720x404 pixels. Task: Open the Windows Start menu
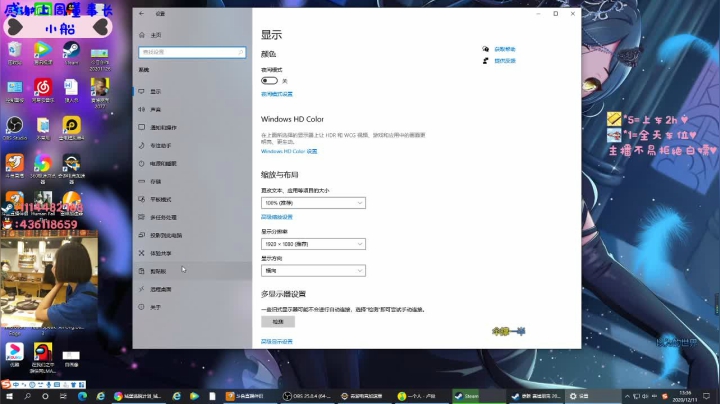(9, 396)
